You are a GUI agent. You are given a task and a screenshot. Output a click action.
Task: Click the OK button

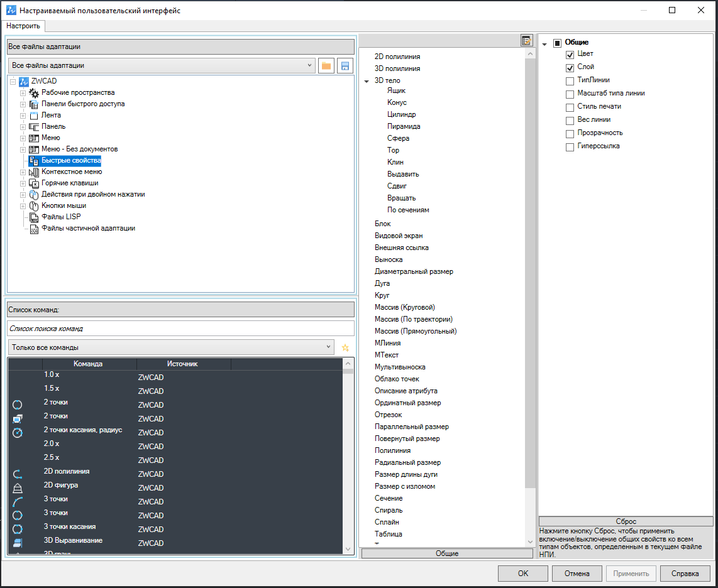[523, 574]
